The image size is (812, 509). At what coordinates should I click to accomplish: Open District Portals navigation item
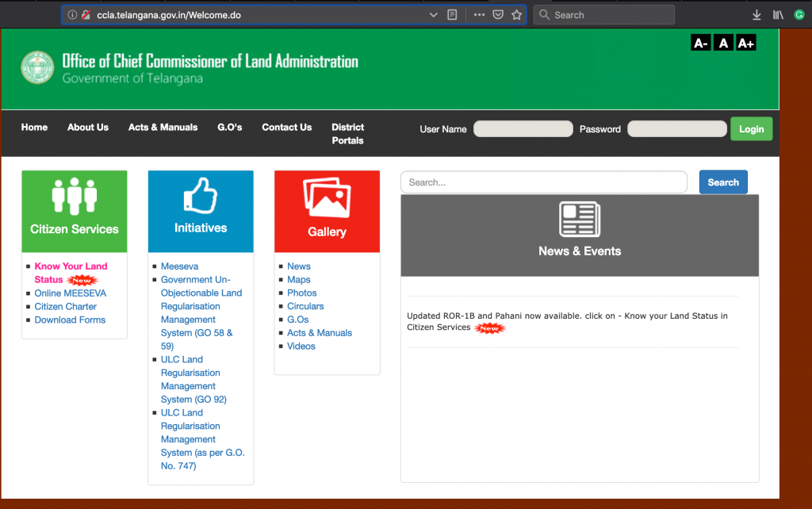[348, 134]
